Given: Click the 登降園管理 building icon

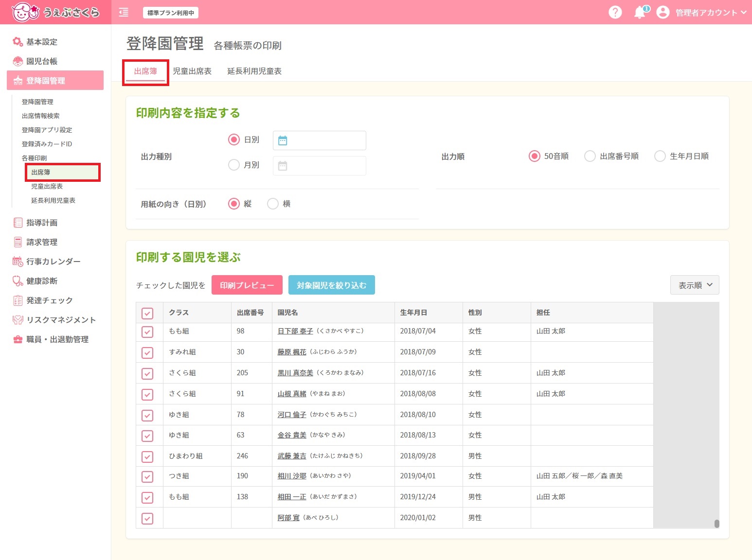Looking at the screenshot, I should click(18, 81).
